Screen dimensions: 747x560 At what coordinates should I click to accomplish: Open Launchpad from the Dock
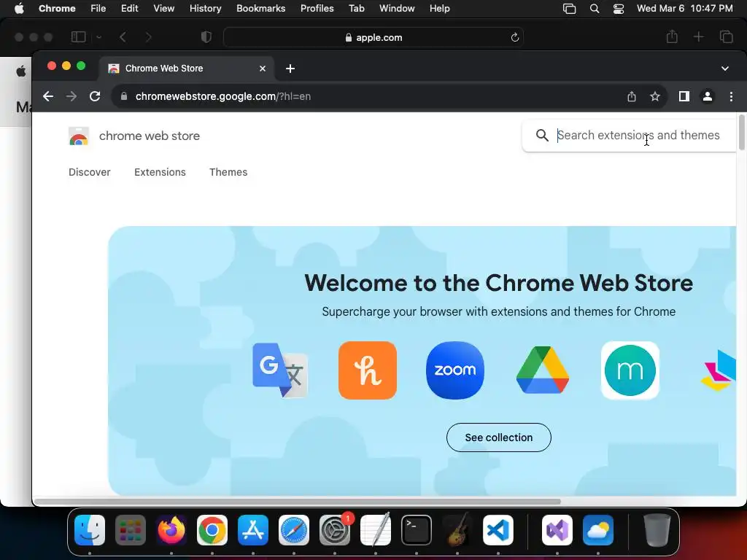coord(131,530)
